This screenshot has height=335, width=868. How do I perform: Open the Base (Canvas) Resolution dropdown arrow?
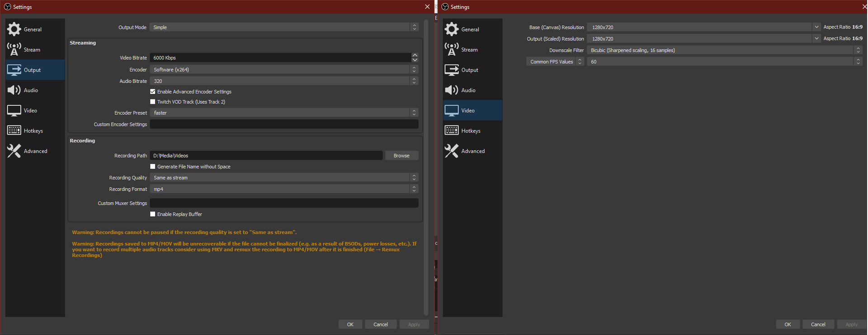click(x=816, y=27)
